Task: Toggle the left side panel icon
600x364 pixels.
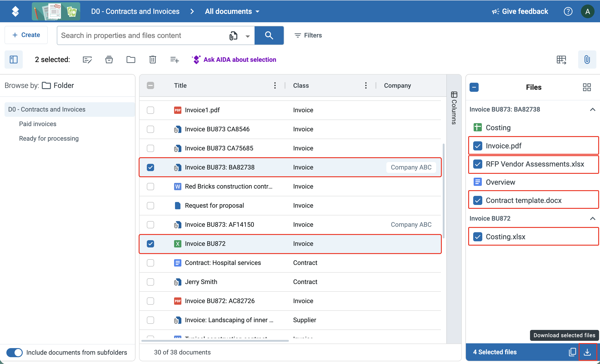Action: pyautogui.click(x=14, y=59)
